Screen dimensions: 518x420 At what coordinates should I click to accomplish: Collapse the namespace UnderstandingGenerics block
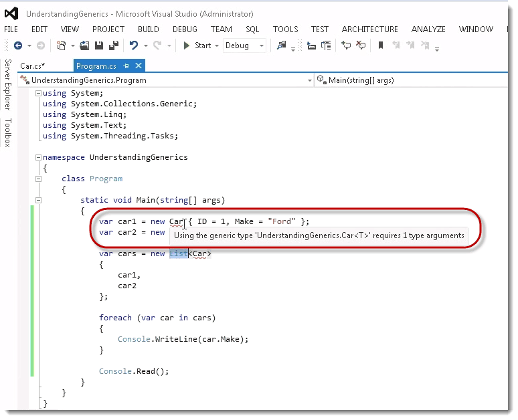point(38,158)
